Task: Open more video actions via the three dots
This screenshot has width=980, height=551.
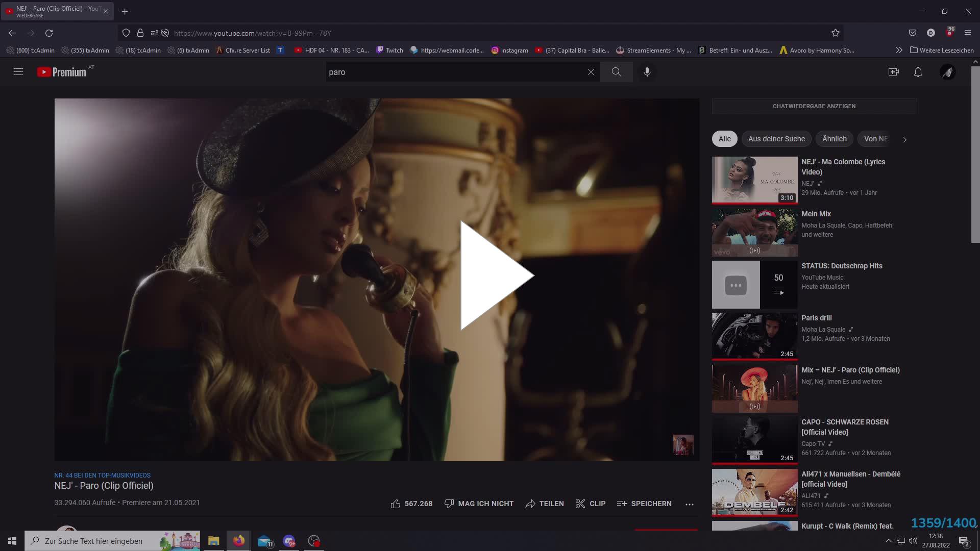Action: 690,504
